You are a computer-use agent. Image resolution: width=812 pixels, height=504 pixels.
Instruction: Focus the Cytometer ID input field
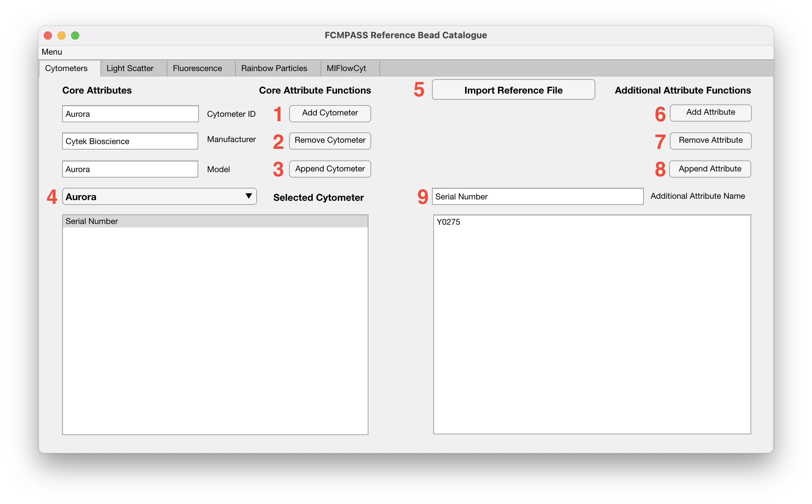pyautogui.click(x=130, y=114)
